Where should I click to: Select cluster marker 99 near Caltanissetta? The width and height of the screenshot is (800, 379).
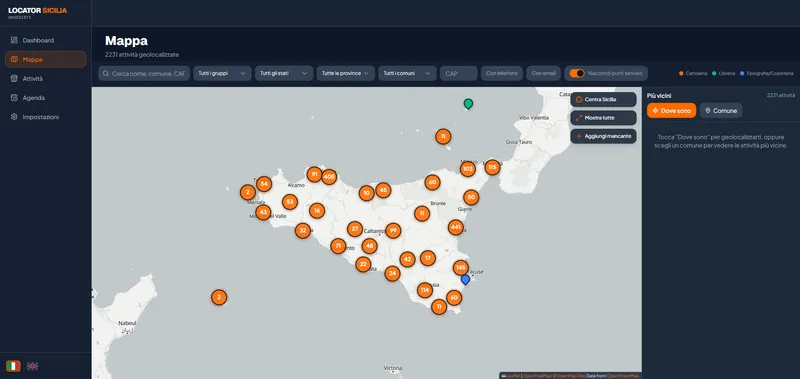[393, 231]
